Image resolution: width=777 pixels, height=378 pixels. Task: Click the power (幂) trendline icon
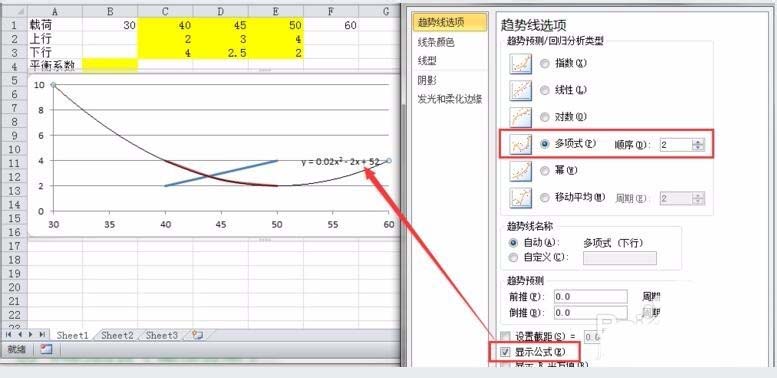(x=520, y=171)
